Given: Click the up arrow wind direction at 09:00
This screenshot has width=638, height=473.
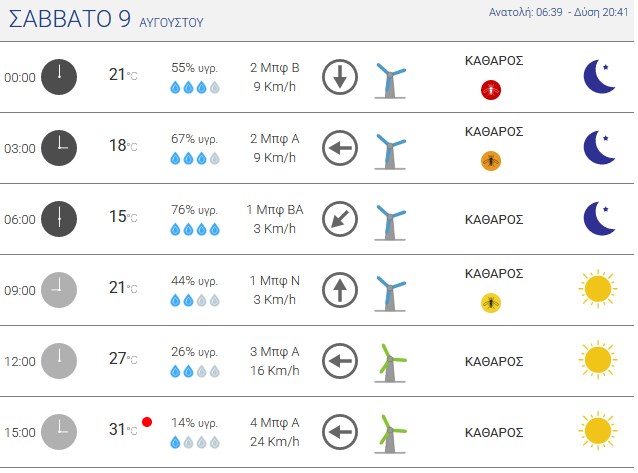Looking at the screenshot, I should pos(340,290).
